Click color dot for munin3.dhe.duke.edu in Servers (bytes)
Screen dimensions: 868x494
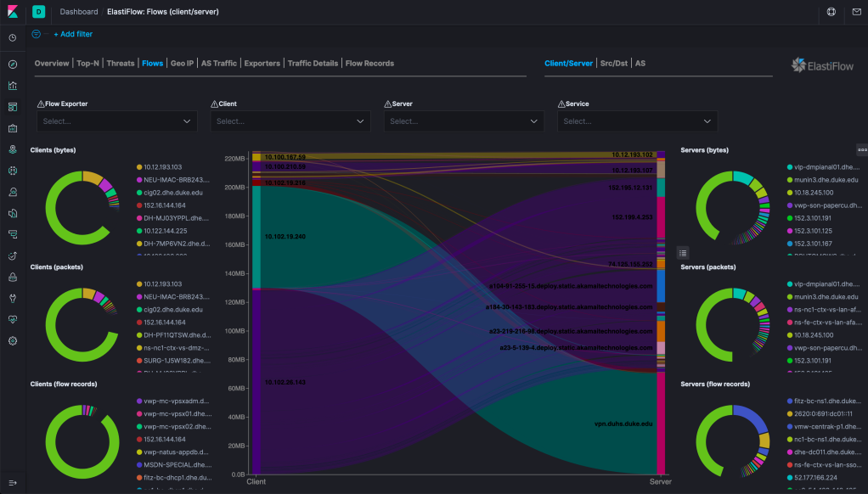[790, 180]
